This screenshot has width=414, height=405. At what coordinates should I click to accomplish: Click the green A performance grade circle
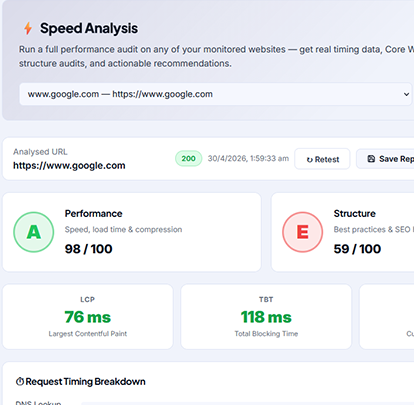tap(34, 232)
